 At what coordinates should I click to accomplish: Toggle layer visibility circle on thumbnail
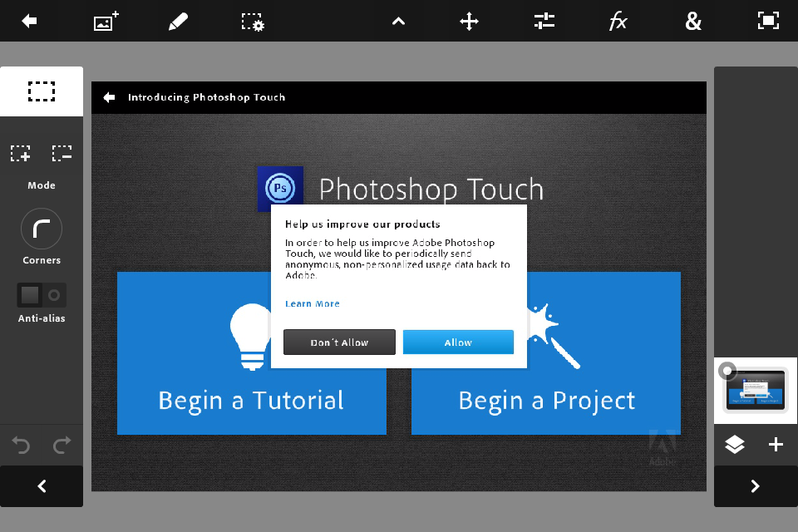pos(727,371)
